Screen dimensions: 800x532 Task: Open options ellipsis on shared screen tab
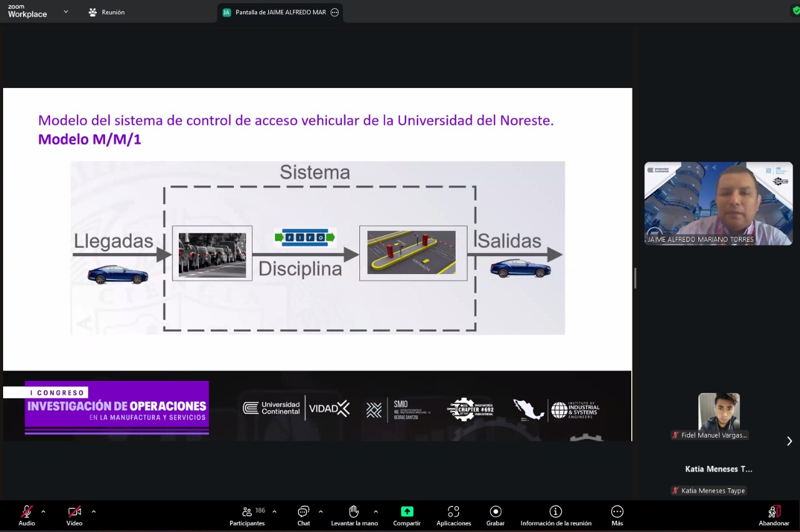tap(334, 12)
